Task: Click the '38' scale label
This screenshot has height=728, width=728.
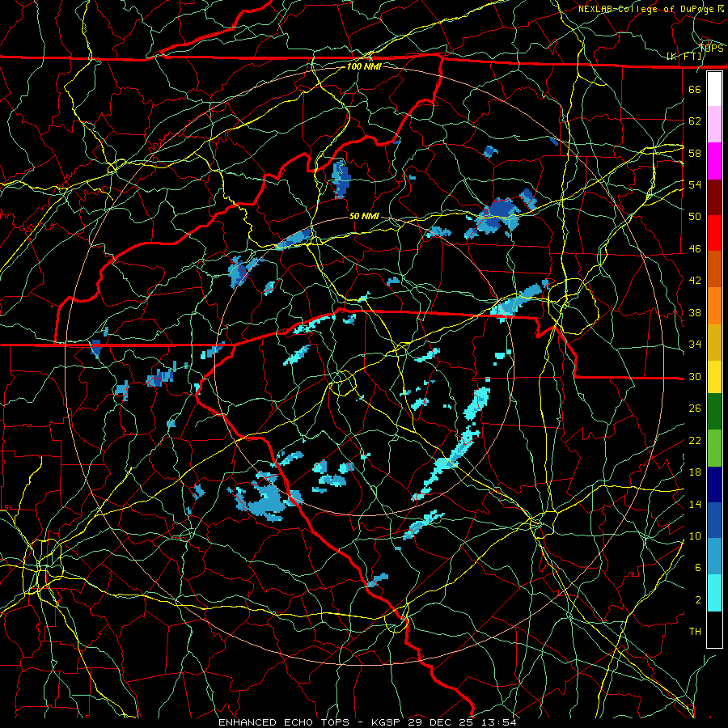Action: (695, 312)
